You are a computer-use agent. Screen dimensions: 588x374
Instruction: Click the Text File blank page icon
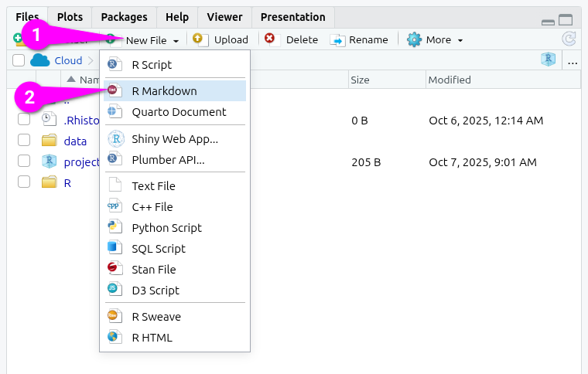[115, 185]
